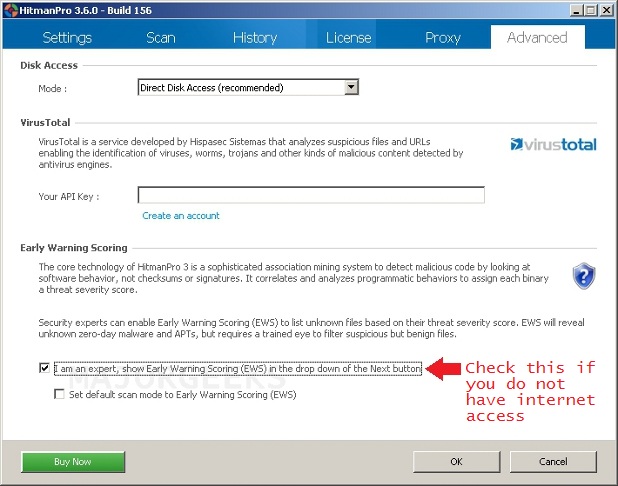Click the VirusTotal logo
618x486 pixels.
tap(553, 145)
